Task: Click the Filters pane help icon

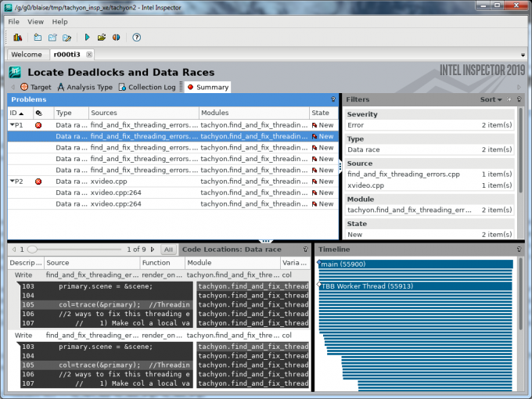Action: 519,99
